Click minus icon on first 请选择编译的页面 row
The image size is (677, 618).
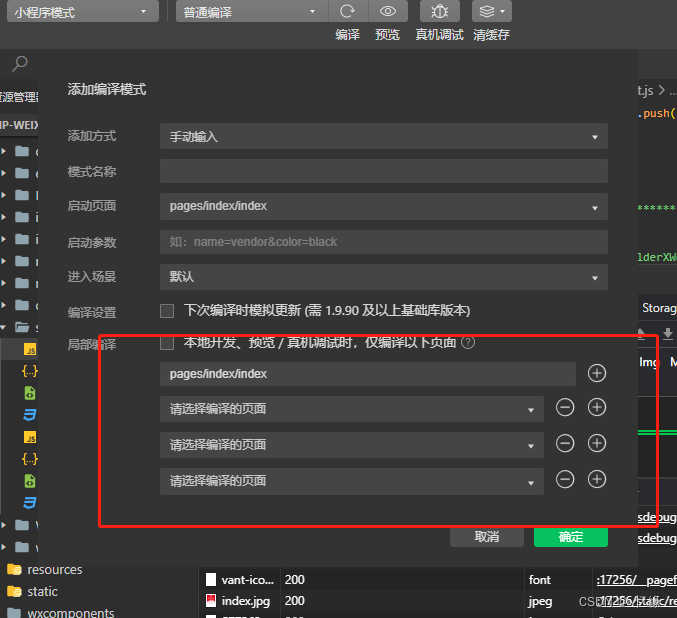(565, 407)
